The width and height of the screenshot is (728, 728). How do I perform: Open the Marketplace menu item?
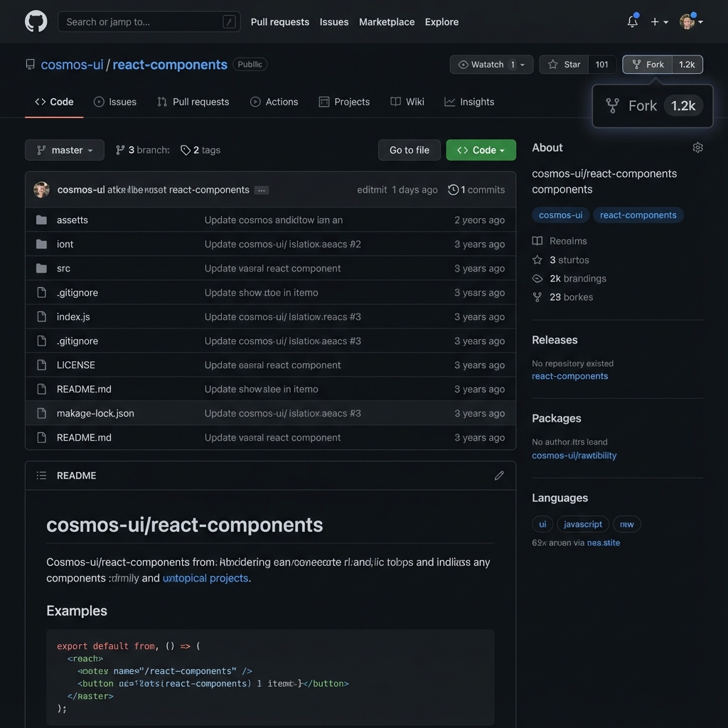click(x=387, y=22)
